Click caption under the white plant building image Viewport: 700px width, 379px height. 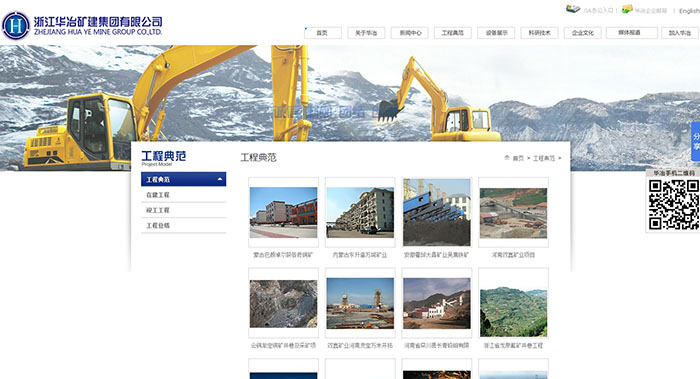tap(437, 346)
